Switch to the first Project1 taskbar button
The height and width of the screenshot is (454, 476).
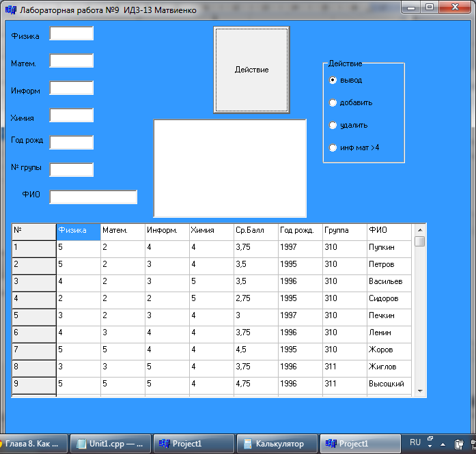click(194, 444)
